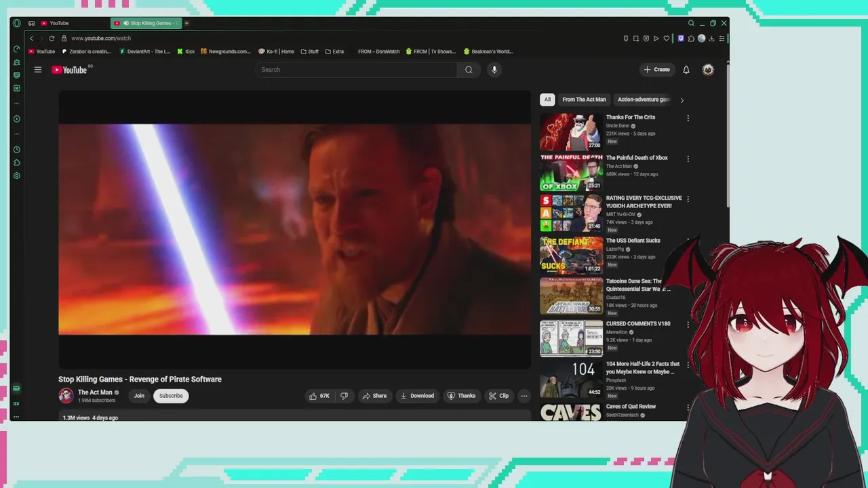This screenshot has width=868, height=488.
Task: Select the From The Act Man chip
Action: point(584,100)
